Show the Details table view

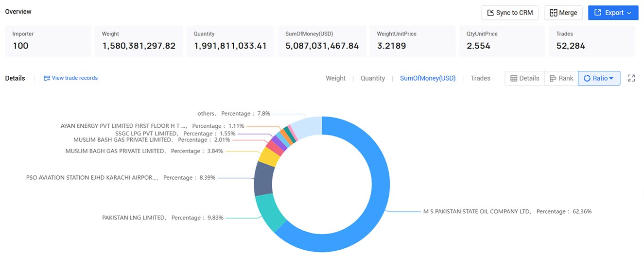point(524,78)
